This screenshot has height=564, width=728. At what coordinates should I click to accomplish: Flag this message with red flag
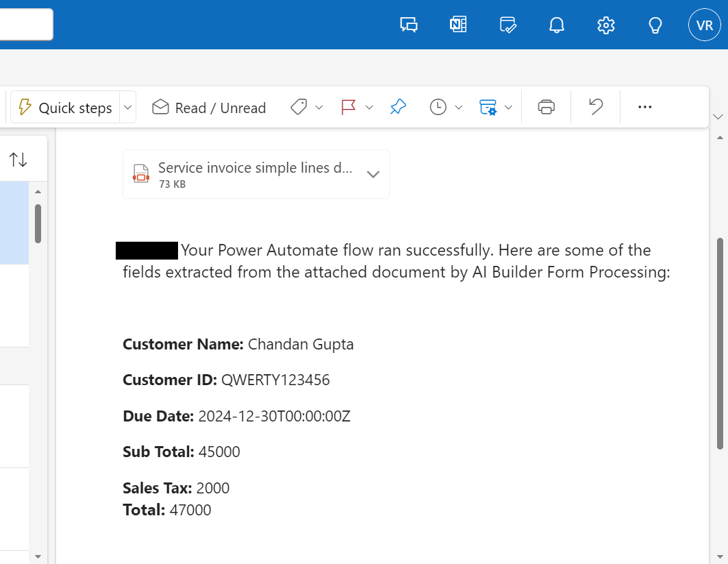(x=349, y=107)
